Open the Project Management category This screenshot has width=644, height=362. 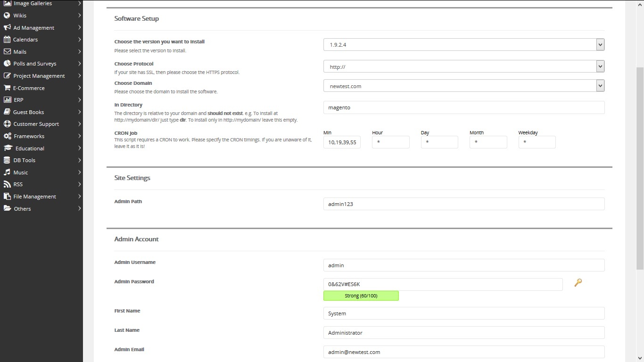(39, 76)
